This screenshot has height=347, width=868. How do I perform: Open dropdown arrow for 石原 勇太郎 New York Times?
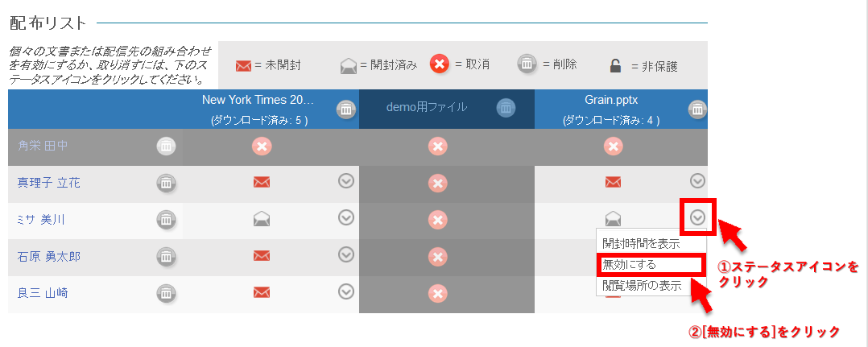[x=346, y=254]
